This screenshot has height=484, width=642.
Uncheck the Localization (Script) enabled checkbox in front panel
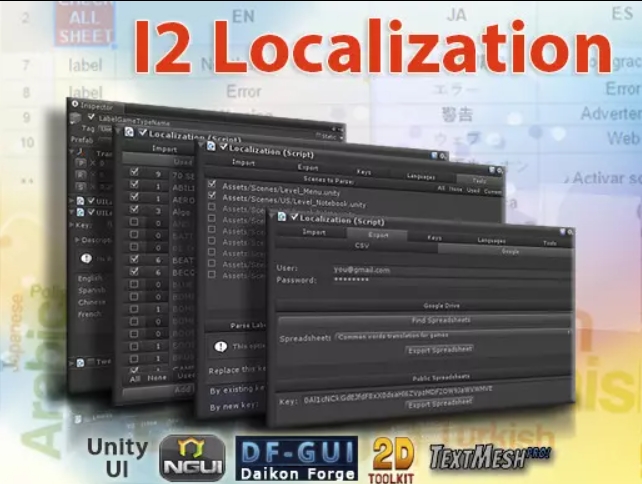click(294, 217)
